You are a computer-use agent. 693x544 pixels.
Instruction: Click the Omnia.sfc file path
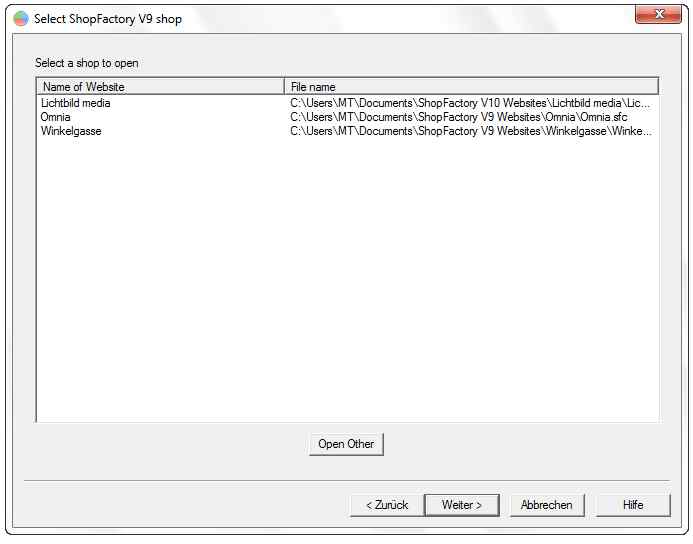pyautogui.click(x=459, y=117)
